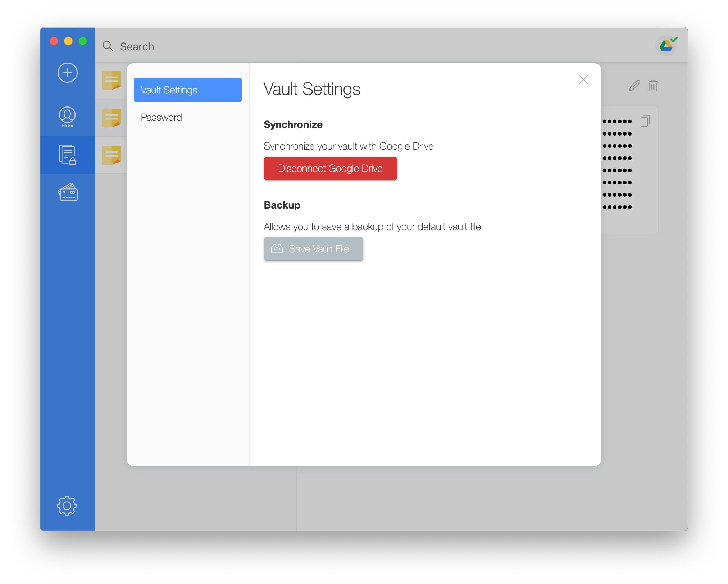Select the secure notes sidebar icon
This screenshot has width=728, height=584.
point(67,155)
